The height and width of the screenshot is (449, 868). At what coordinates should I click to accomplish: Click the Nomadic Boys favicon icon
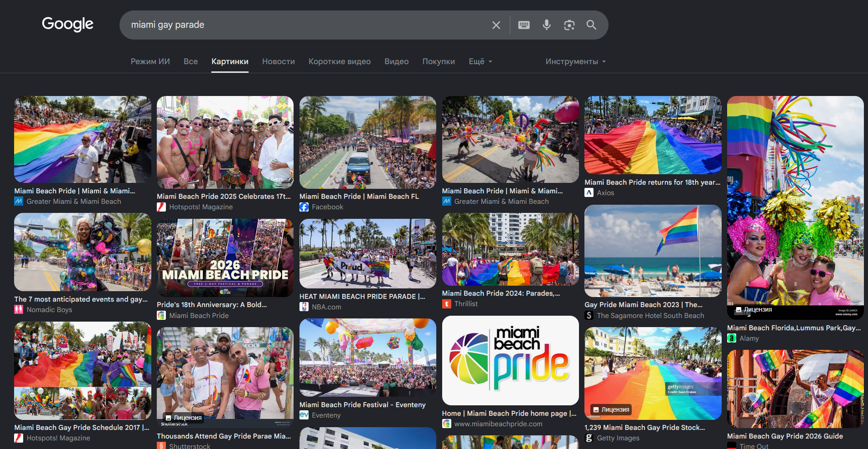pyautogui.click(x=19, y=309)
